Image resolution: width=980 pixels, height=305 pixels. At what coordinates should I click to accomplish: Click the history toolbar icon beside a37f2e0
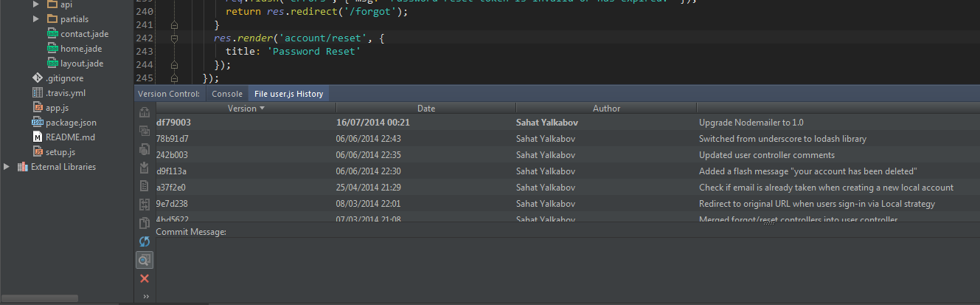tap(145, 186)
